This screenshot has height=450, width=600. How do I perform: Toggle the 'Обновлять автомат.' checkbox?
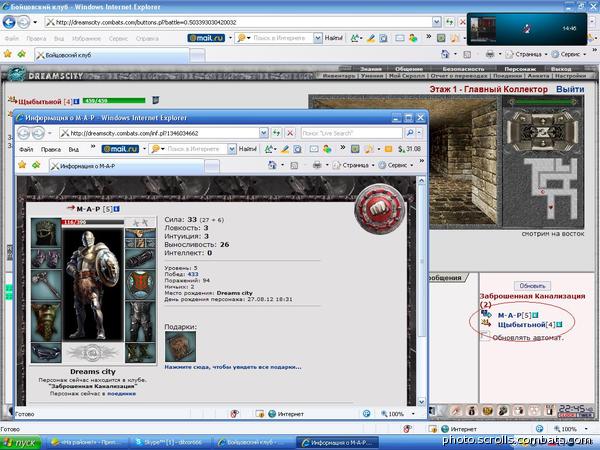click(x=486, y=337)
